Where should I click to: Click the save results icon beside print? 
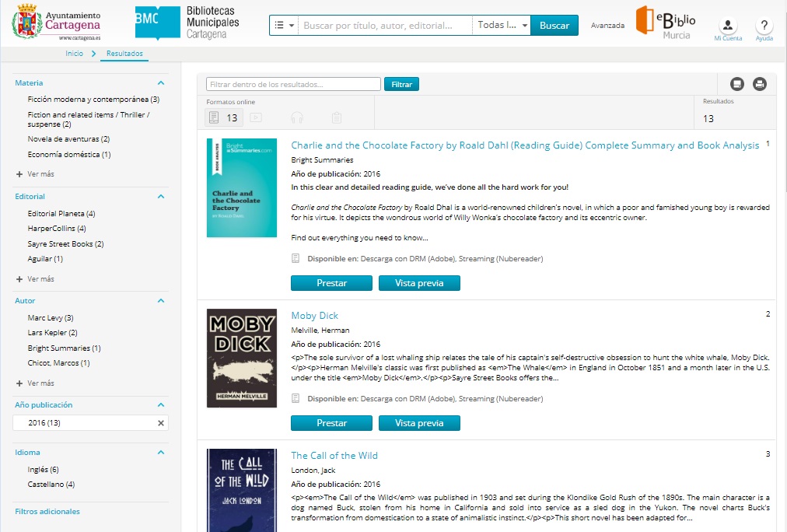[737, 84]
